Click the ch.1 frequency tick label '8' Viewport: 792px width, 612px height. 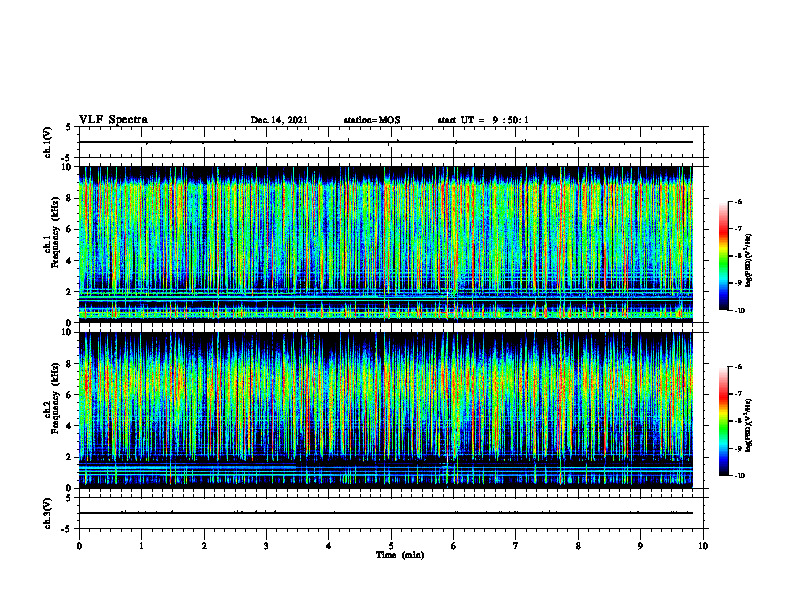70,198
